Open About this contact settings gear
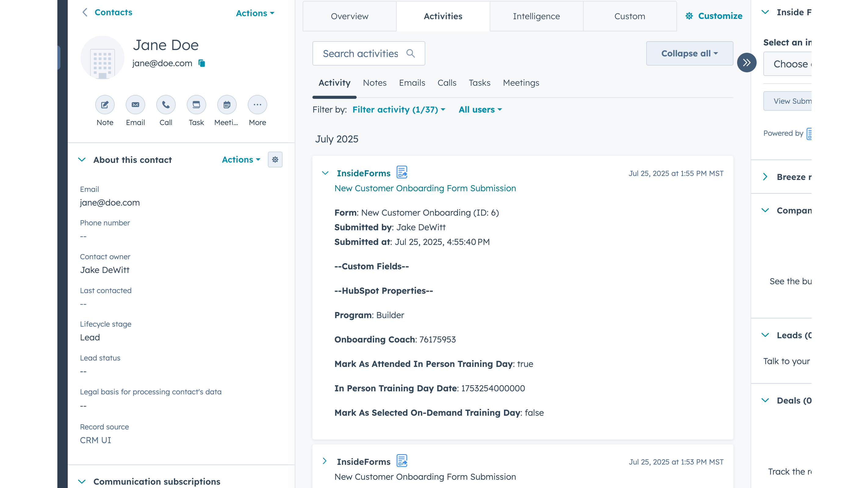The width and height of the screenshot is (868, 488). (x=275, y=160)
